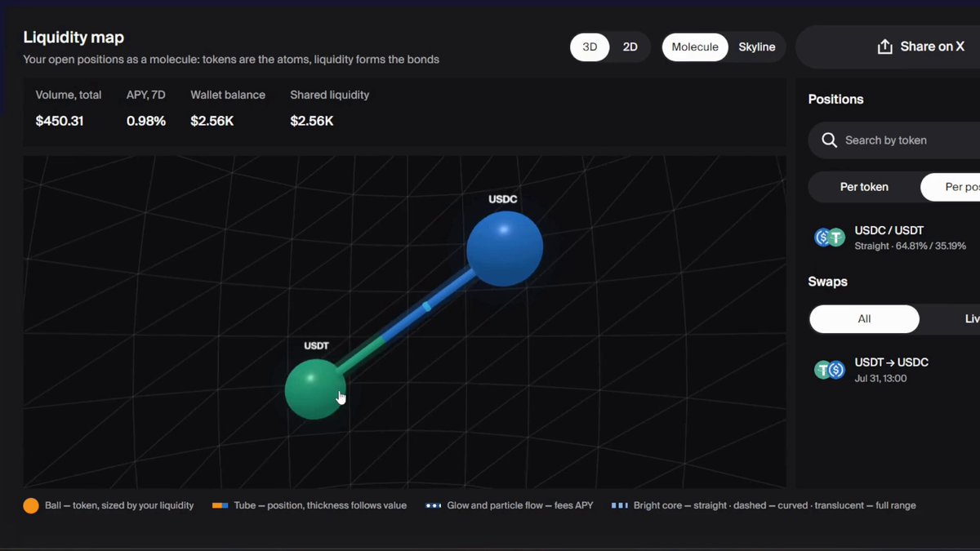Click the Bright core legend icon

[619, 505]
